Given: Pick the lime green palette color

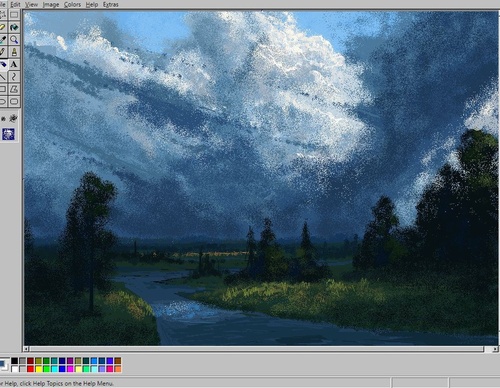Looking at the screenshot, I should [46, 369].
